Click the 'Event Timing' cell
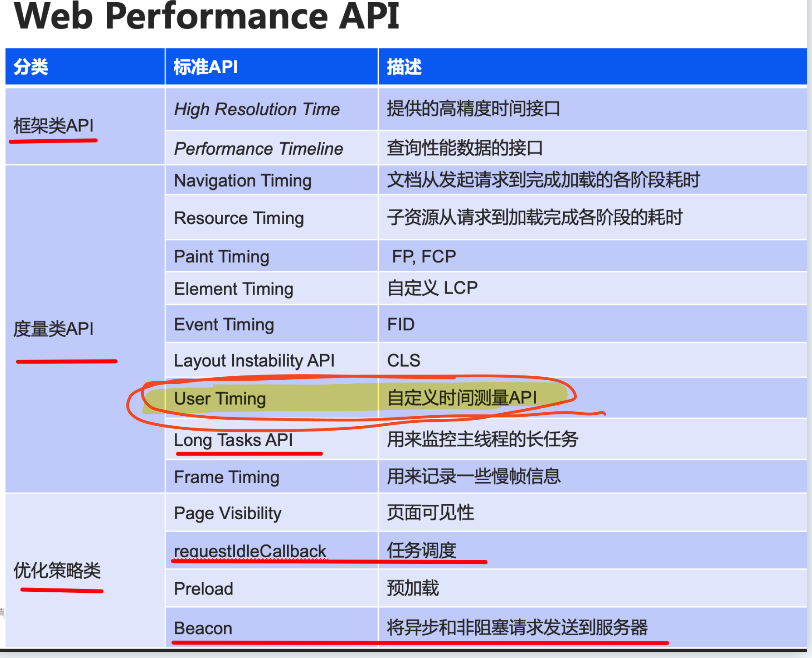812x658 pixels. pyautogui.click(x=272, y=324)
